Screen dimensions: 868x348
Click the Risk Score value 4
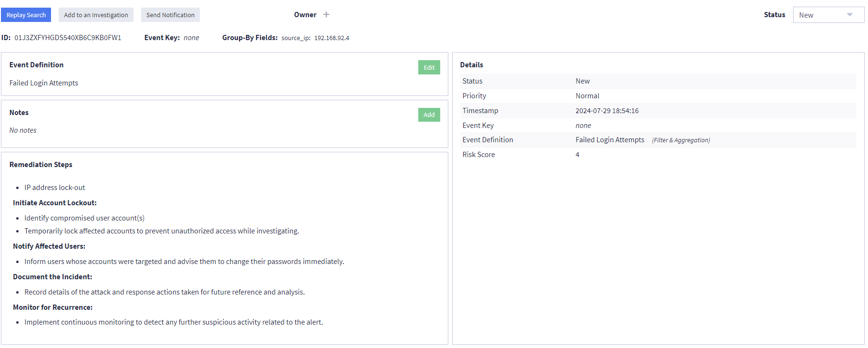click(577, 155)
